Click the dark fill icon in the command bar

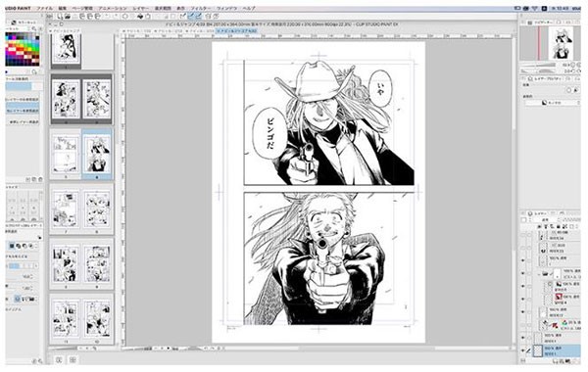tap(140, 16)
